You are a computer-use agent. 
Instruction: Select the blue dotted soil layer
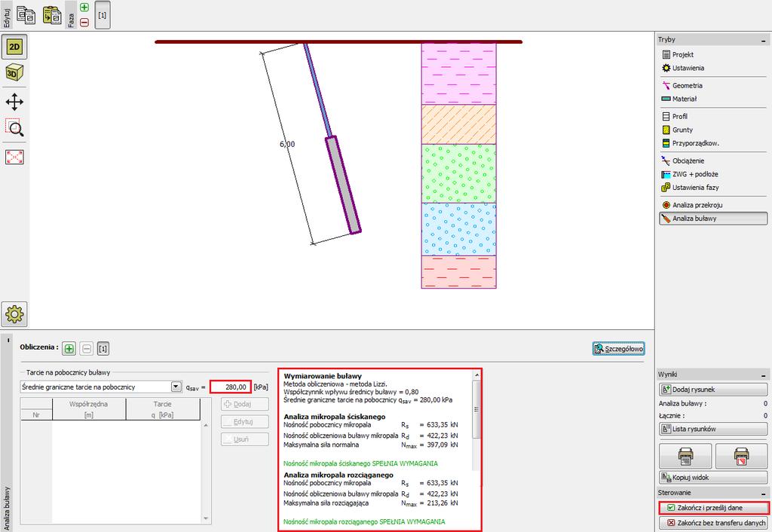click(458, 229)
